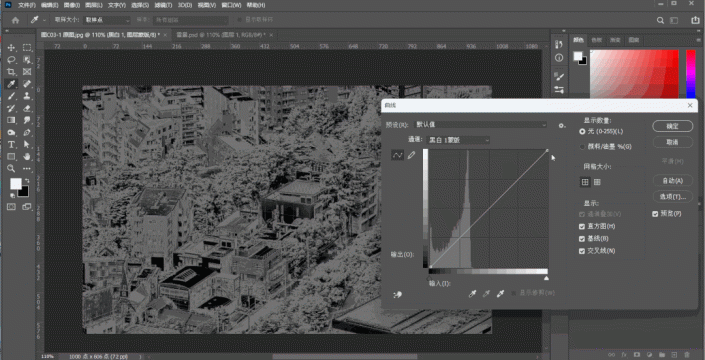Open the Brushes panel icon
Viewport: 705px width, 360px height.
559,76
